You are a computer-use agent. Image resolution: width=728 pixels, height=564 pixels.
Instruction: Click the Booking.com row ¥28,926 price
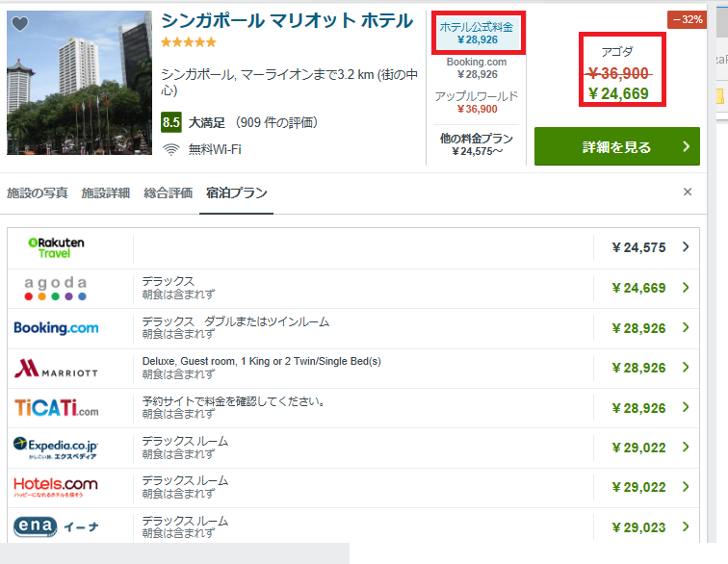(x=638, y=328)
